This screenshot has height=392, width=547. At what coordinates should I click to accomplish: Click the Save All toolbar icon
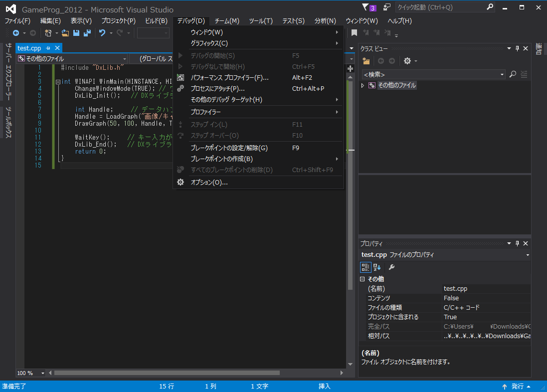pyautogui.click(x=87, y=33)
